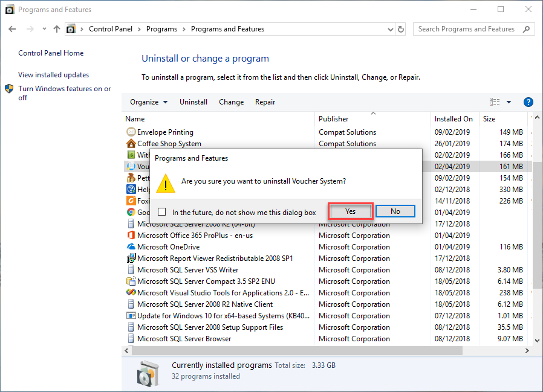This screenshot has width=543, height=392.
Task: Open help with the blue question mark icon
Action: pyautogui.click(x=528, y=102)
